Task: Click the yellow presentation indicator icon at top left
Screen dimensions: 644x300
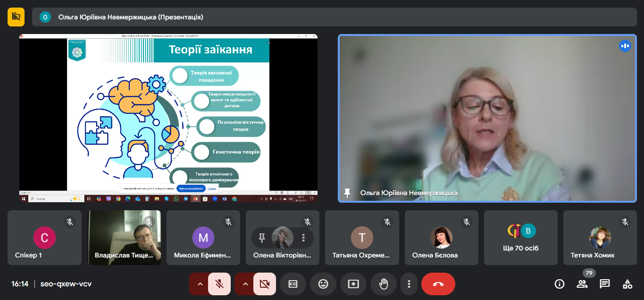Action: (x=16, y=17)
